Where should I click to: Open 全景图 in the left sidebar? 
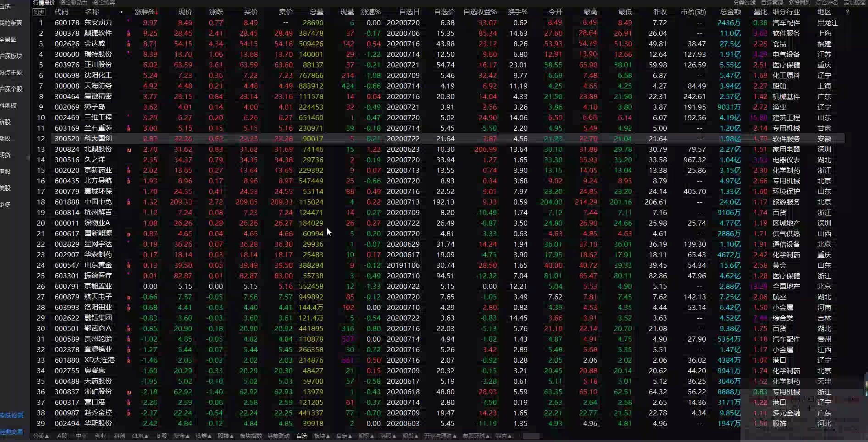click(x=8, y=39)
